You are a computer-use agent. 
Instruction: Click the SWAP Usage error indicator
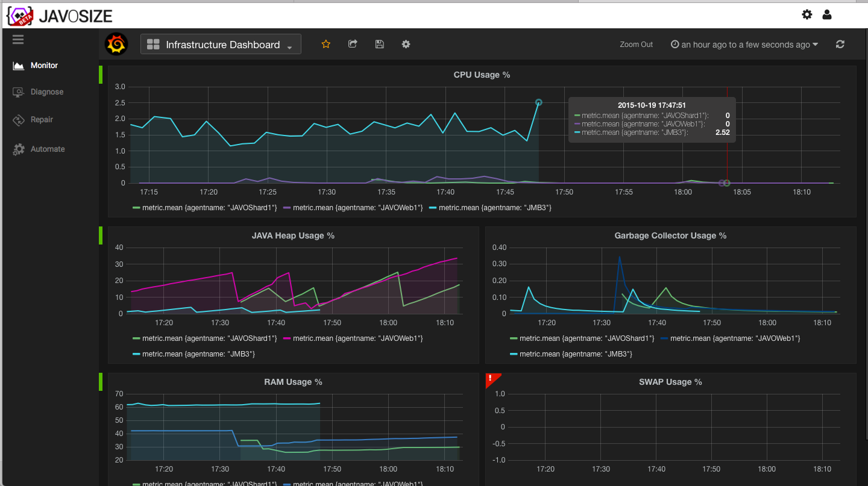click(491, 379)
